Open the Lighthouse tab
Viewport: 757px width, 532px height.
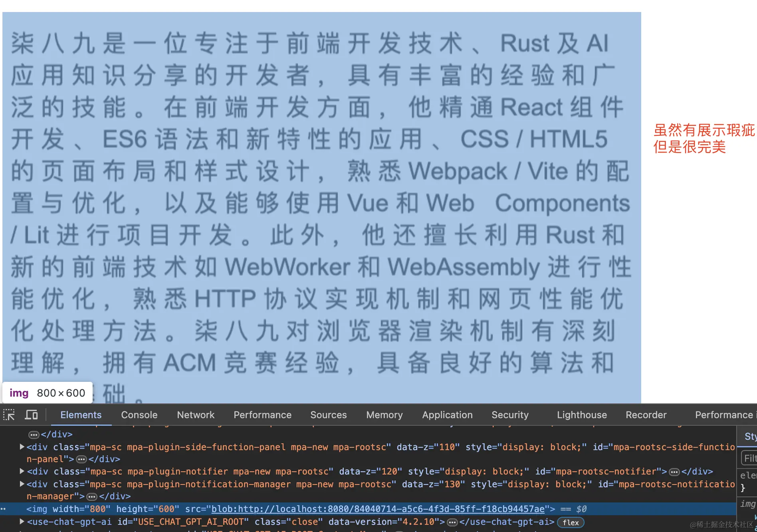coord(582,415)
